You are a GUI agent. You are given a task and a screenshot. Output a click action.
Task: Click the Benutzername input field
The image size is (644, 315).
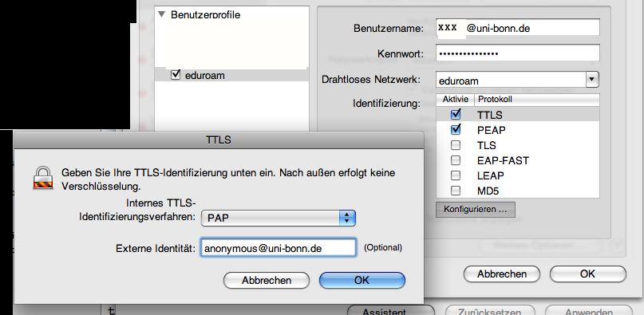click(517, 28)
